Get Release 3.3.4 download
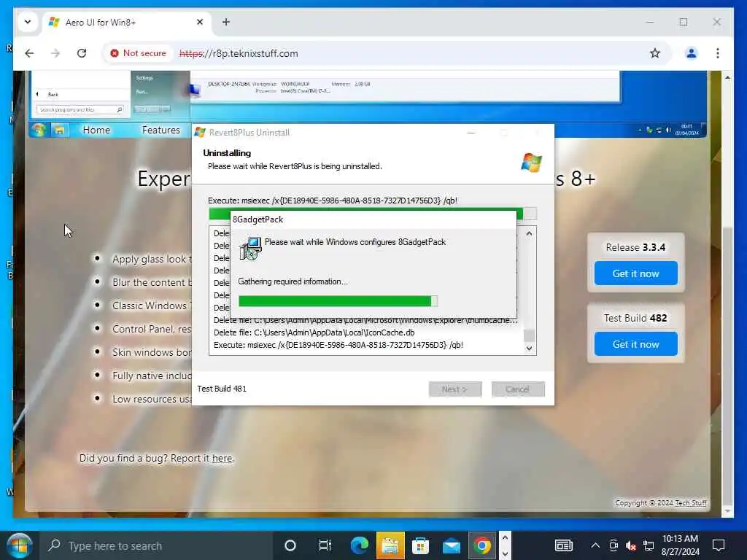 635,273
